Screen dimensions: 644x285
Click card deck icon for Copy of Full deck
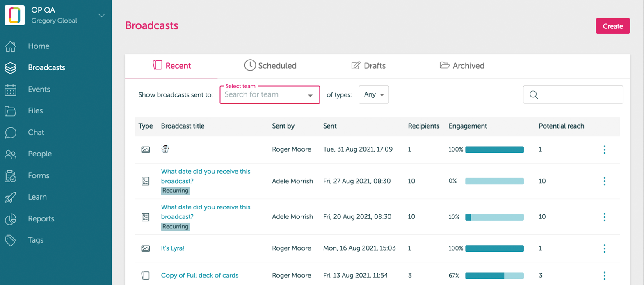click(x=146, y=276)
